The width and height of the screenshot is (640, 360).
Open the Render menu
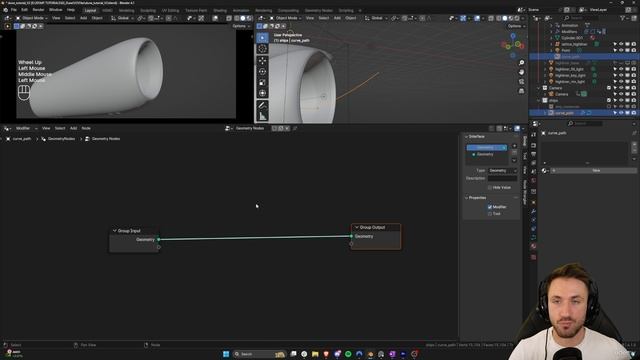tap(38, 10)
